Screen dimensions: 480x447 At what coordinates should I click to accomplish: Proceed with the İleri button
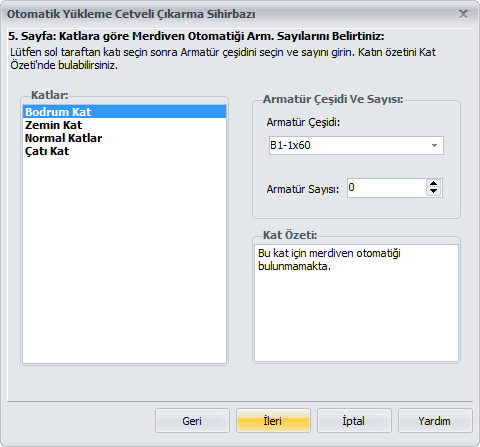pyautogui.click(x=273, y=421)
